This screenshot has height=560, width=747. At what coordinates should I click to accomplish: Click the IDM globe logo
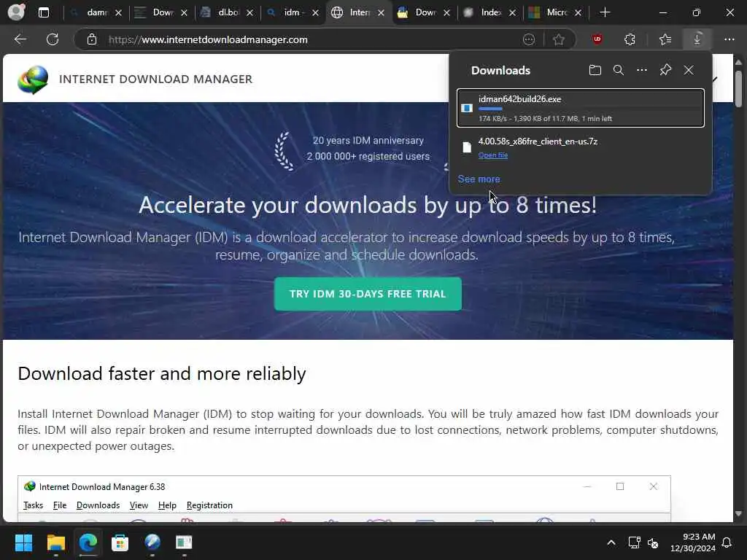[33, 79]
